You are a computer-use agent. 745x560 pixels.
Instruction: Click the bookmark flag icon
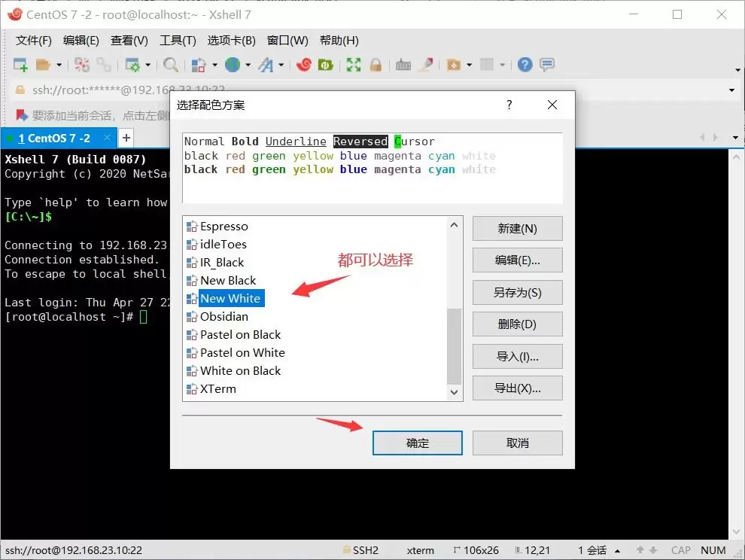(21, 115)
